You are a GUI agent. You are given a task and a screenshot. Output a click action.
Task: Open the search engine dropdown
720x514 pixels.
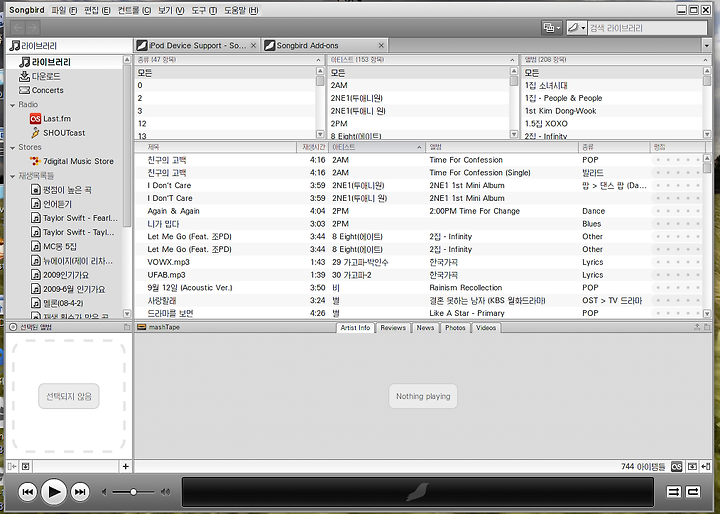pos(577,28)
